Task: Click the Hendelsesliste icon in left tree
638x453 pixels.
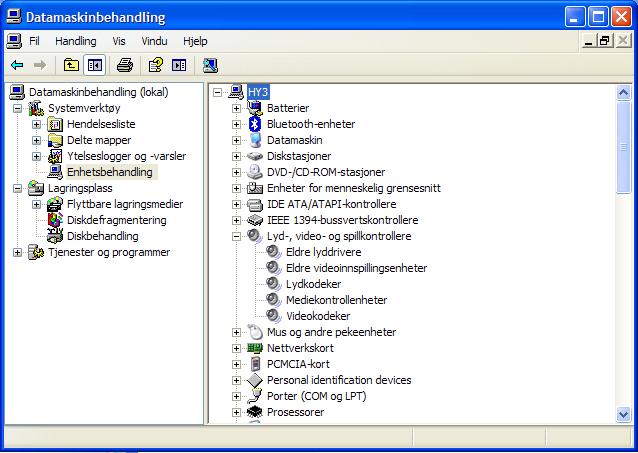Action: 55,124
